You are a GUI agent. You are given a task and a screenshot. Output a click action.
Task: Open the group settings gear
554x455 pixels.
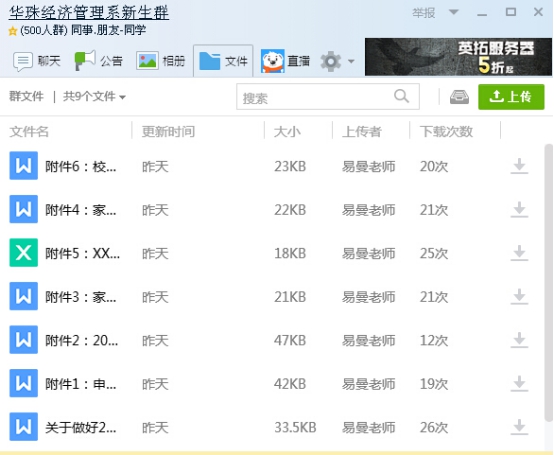click(330, 61)
